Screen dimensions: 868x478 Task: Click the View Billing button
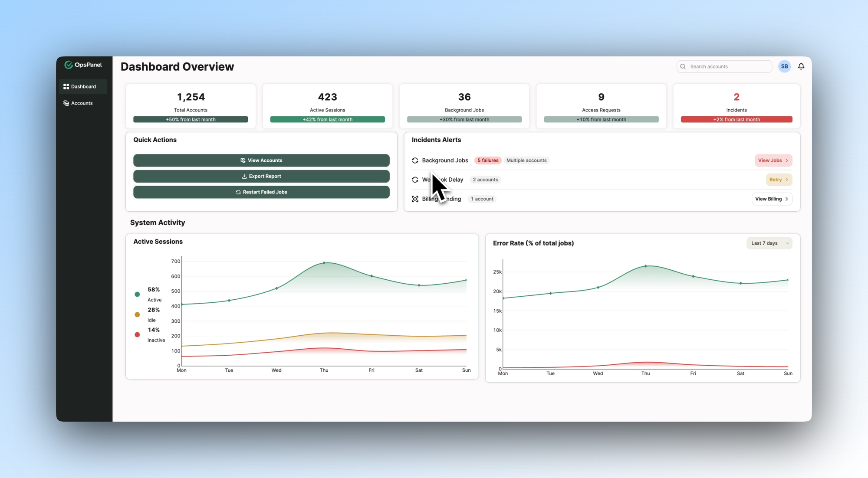point(772,199)
